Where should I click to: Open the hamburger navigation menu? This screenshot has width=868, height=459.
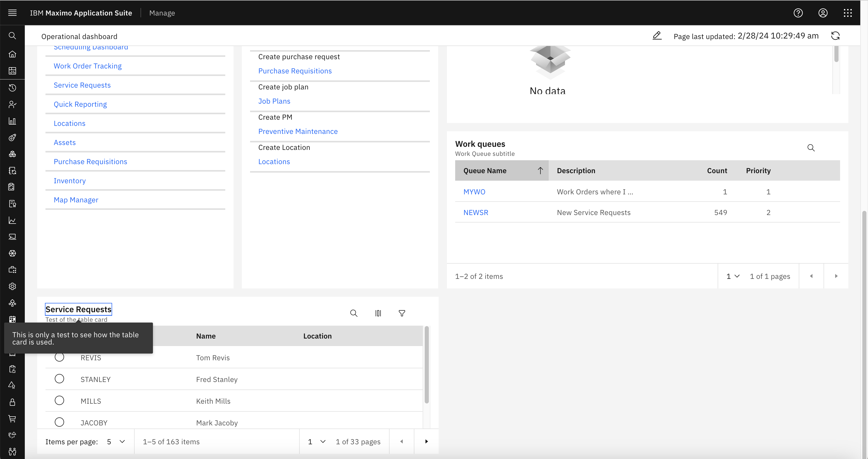(12, 13)
